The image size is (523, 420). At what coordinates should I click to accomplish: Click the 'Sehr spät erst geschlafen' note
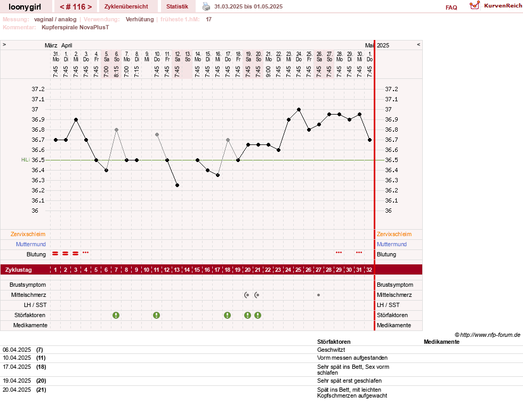[x=349, y=381]
